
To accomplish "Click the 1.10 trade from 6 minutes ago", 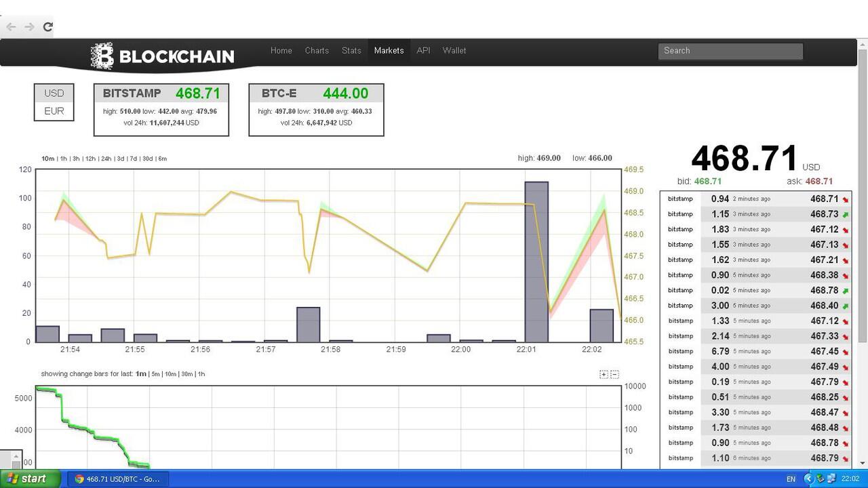I will tap(756, 458).
